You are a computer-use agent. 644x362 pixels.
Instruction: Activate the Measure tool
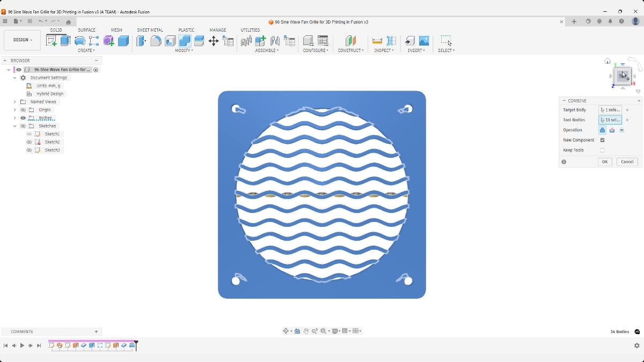377,41
